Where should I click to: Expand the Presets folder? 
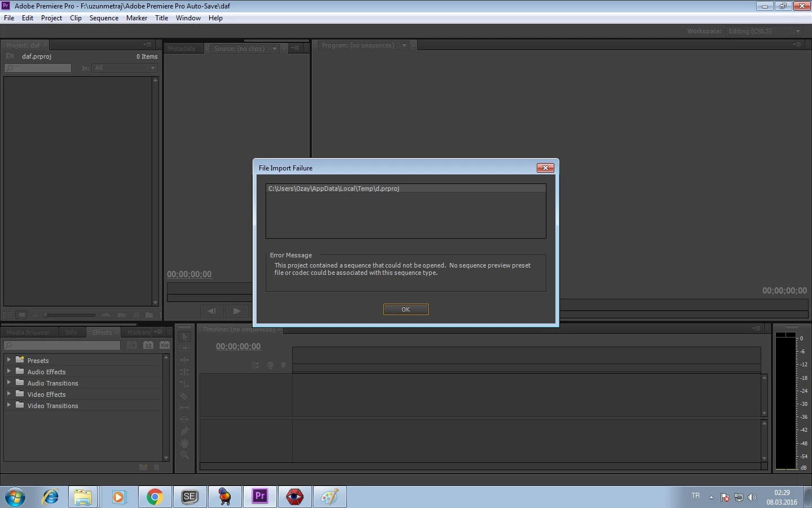(x=8, y=360)
